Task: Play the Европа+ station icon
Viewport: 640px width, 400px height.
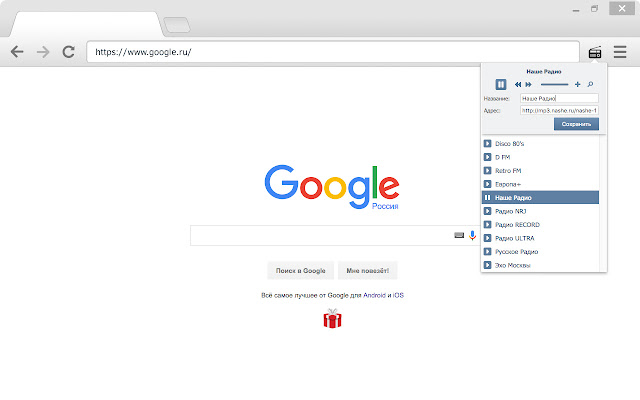Action: [487, 184]
